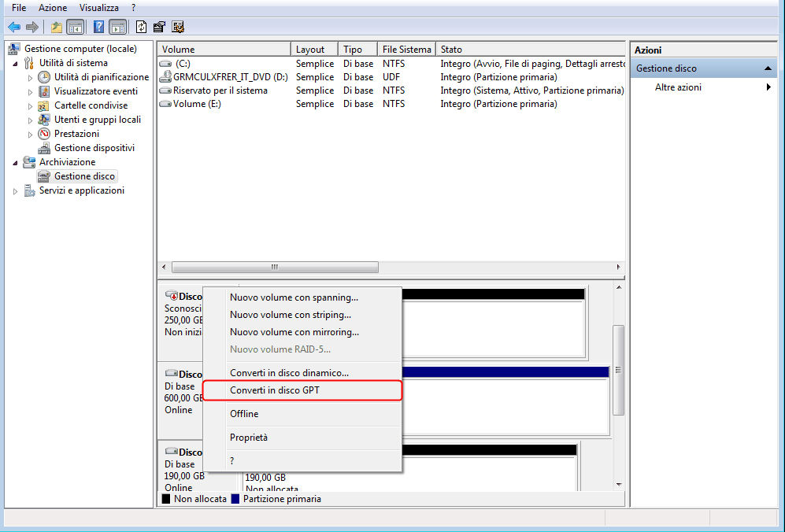Click the disk pane scroll down arrow

pos(620,485)
